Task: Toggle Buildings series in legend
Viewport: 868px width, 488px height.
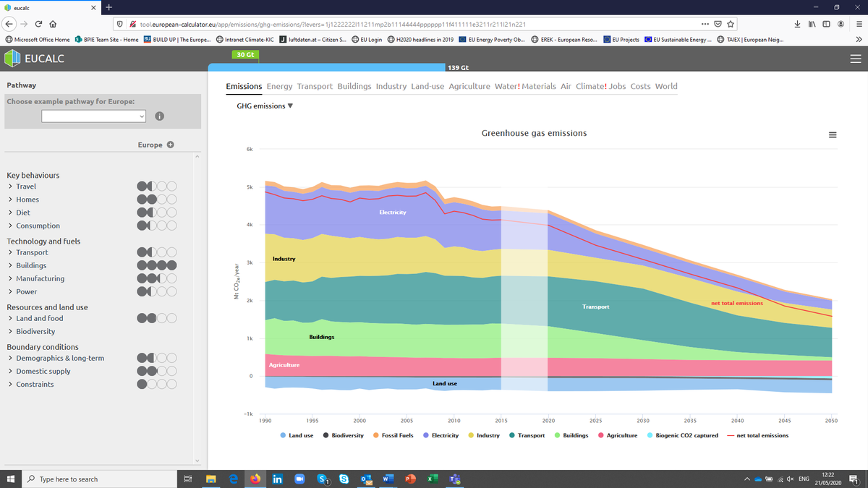Action: click(571, 435)
